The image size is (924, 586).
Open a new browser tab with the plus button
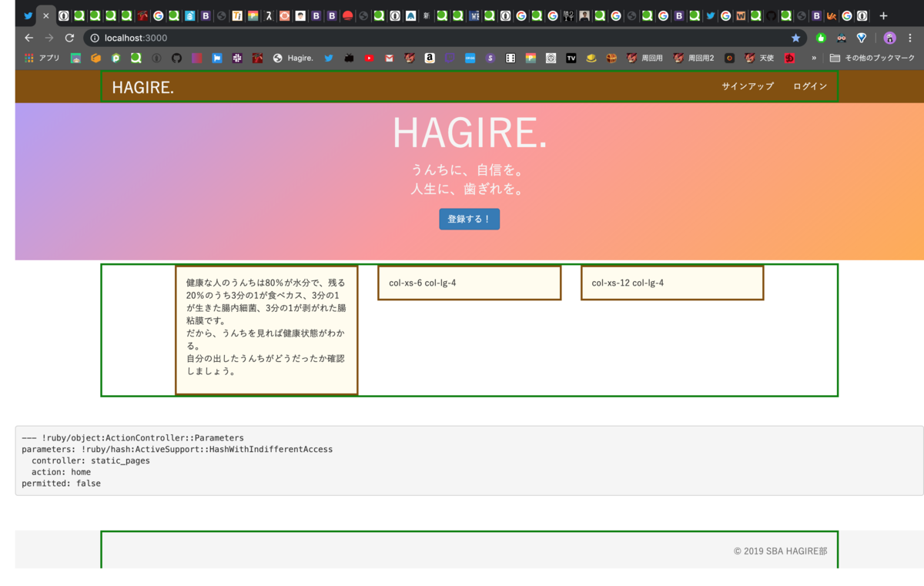pos(882,15)
